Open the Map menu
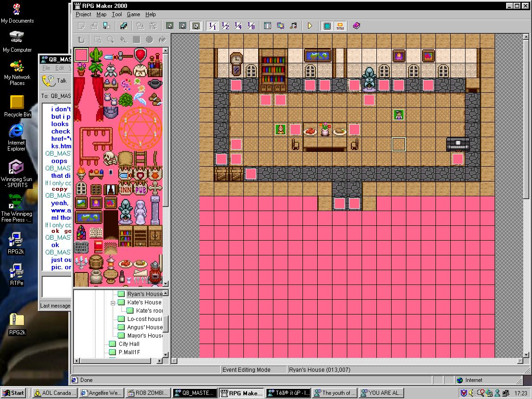532x399 pixels. (x=101, y=14)
